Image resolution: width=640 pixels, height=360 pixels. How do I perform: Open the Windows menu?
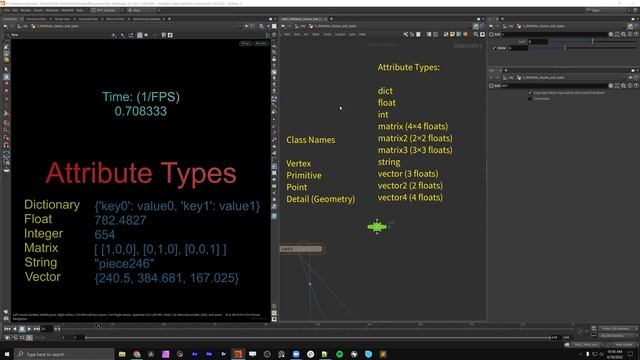[52, 10]
